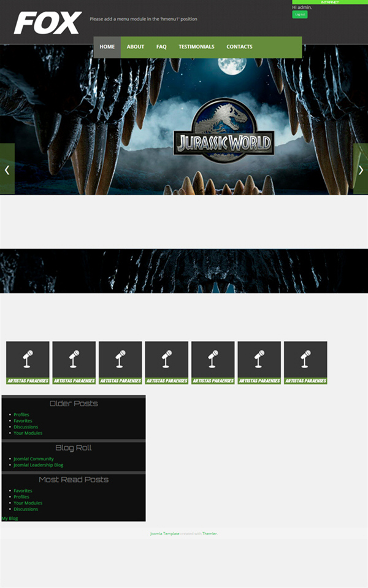Open Your Modules under Most Read Posts
The height and width of the screenshot is (588, 368).
point(28,503)
